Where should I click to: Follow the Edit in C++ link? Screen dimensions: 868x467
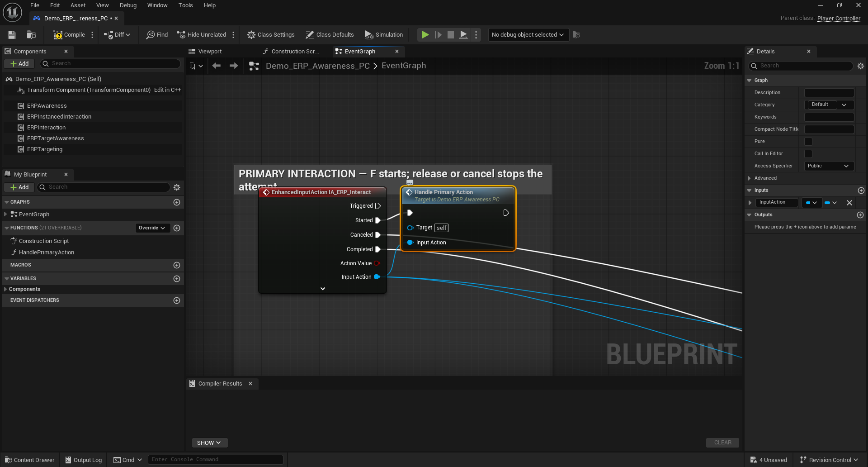pyautogui.click(x=167, y=90)
